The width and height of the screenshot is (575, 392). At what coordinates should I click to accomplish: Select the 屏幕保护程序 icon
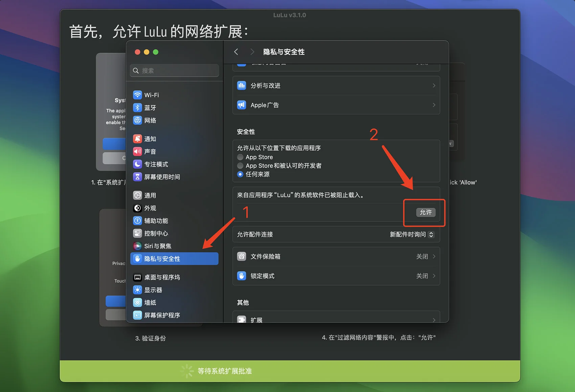click(137, 315)
